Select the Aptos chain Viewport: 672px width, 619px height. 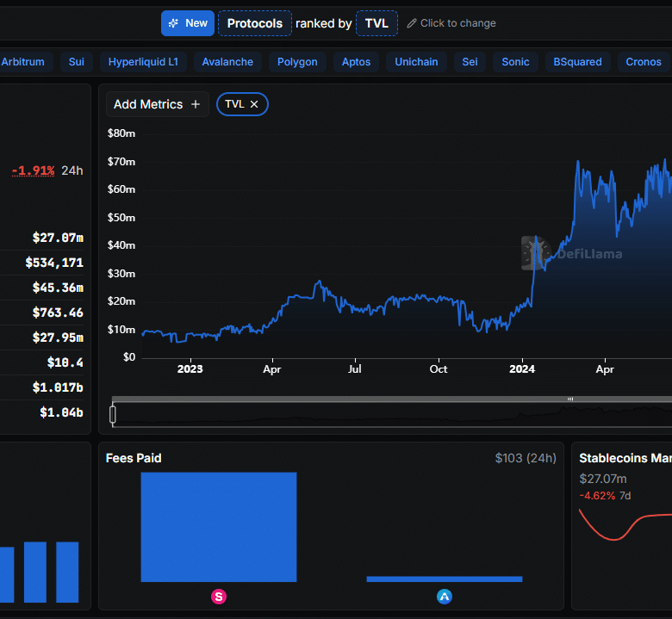(x=356, y=62)
